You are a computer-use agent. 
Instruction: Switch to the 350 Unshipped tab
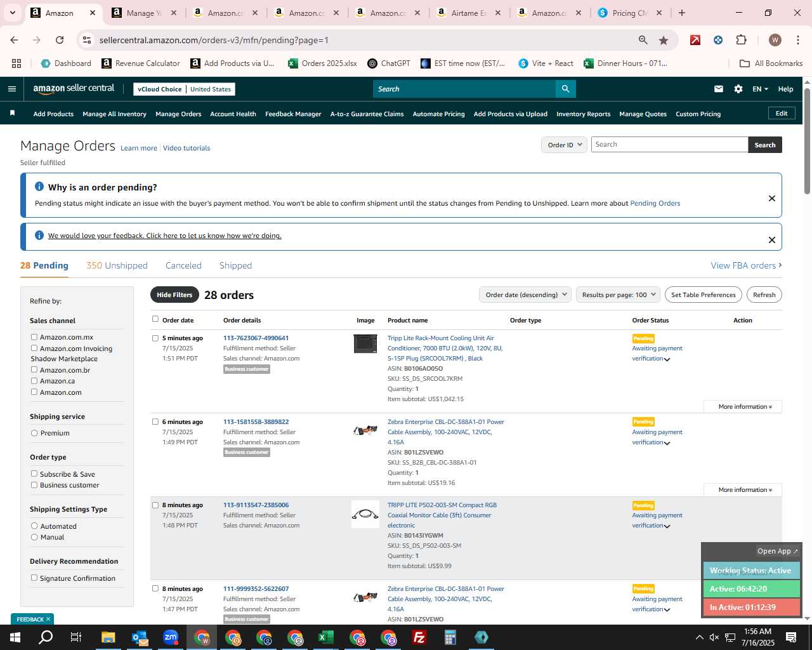coord(117,265)
